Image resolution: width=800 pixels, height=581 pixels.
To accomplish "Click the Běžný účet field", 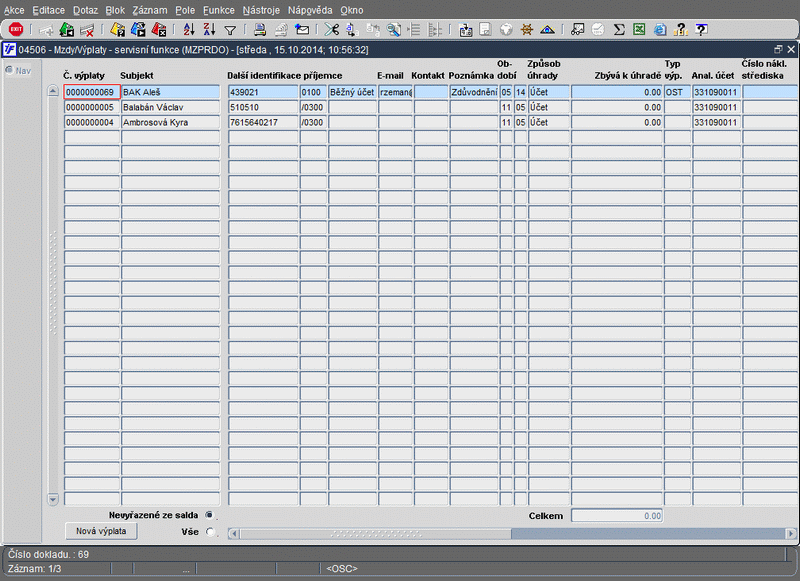I will (x=352, y=92).
